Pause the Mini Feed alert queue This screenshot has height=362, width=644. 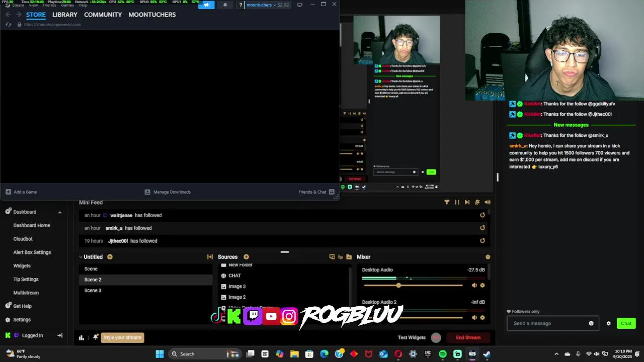[457, 202]
